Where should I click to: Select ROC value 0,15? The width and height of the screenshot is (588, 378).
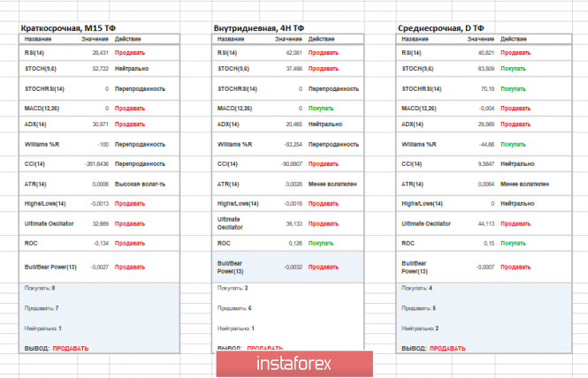[x=489, y=243]
